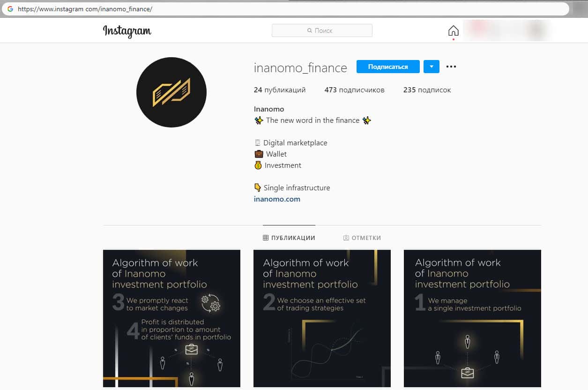This screenshot has height=390, width=588.
Task: Open the three-dot options menu
Action: [451, 67]
